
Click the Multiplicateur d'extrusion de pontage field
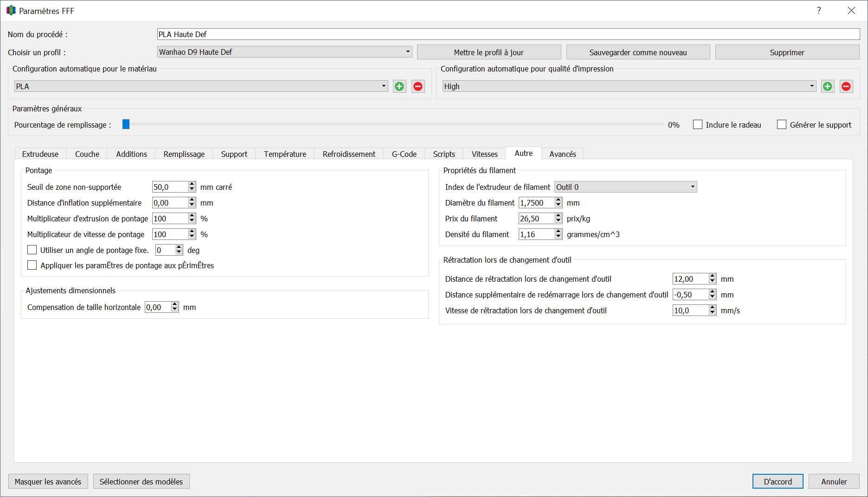point(170,219)
